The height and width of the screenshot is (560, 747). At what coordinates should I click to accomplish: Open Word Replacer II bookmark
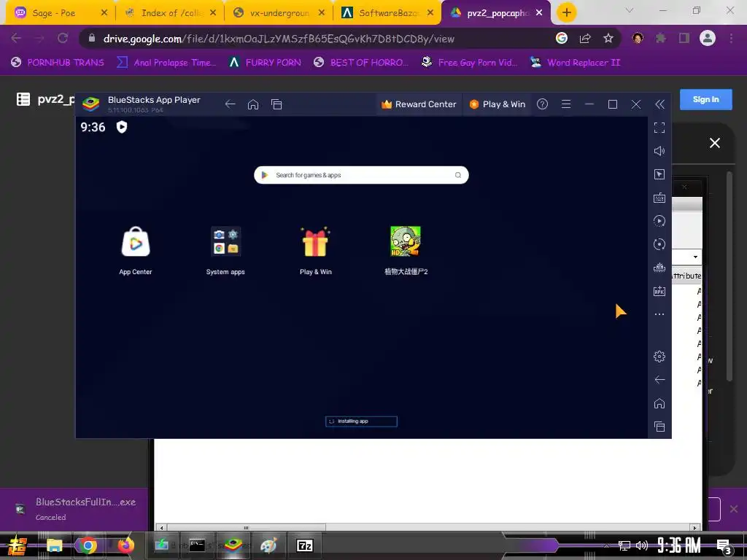[576, 63]
